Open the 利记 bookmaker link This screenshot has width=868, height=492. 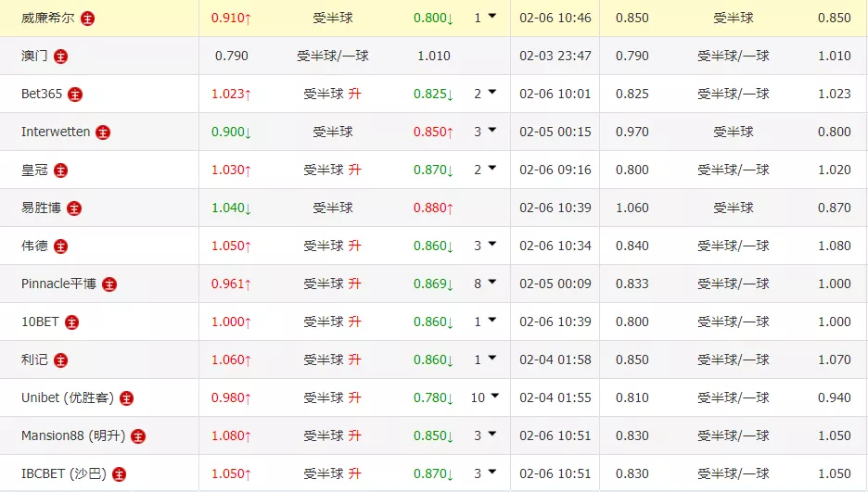34,360
